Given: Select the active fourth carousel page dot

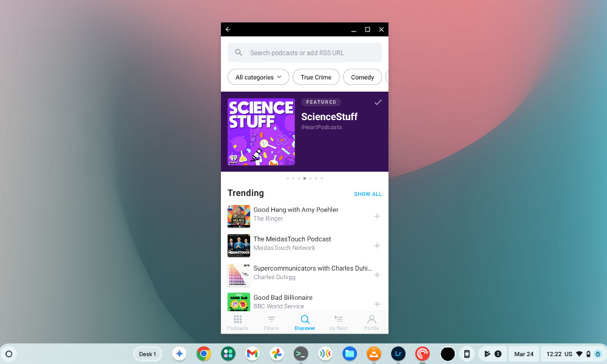Looking at the screenshot, I should click(x=305, y=178).
